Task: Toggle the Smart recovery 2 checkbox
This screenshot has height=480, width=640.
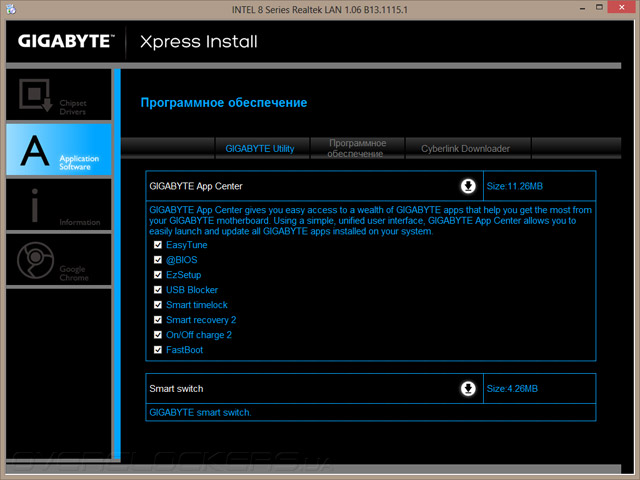Action: [158, 320]
